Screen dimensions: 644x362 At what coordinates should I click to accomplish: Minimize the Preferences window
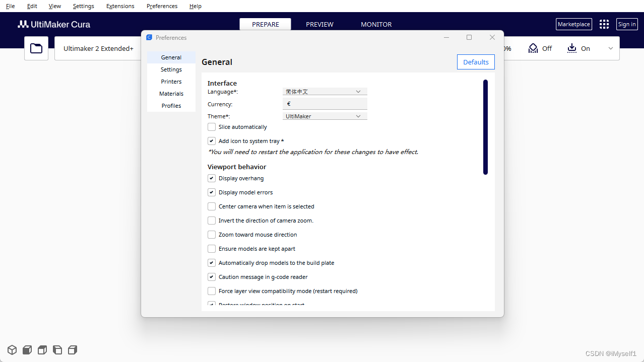click(446, 37)
